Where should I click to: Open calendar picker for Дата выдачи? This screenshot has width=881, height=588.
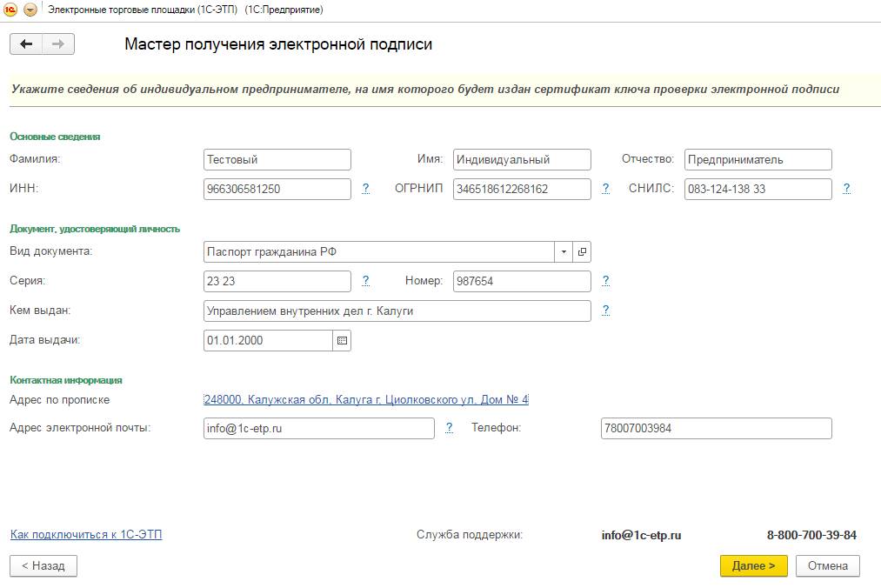342,341
